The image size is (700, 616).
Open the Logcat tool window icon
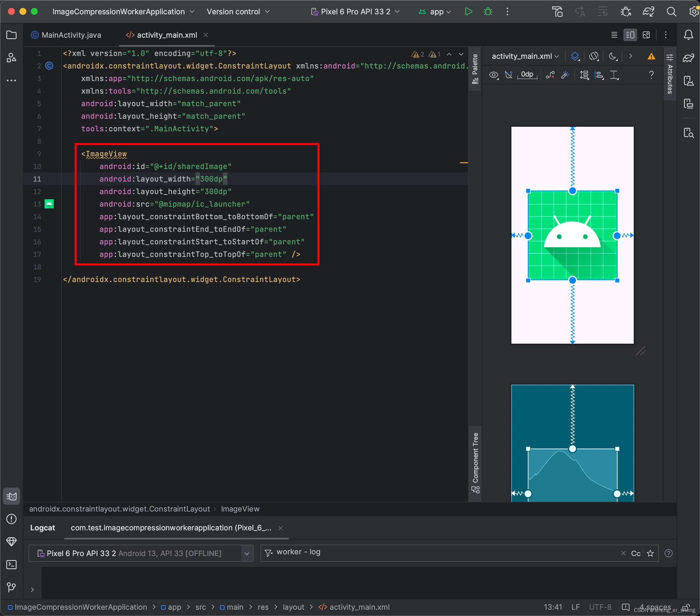tap(11, 496)
